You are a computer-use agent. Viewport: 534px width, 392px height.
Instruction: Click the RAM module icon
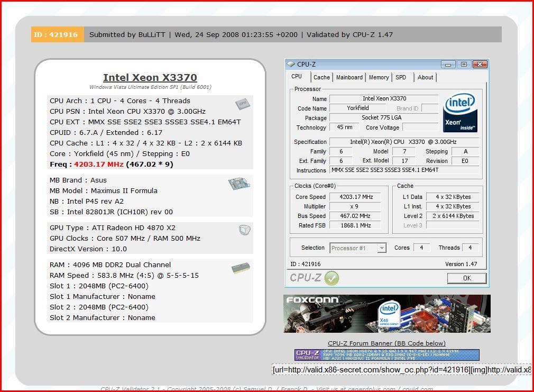pos(241,268)
